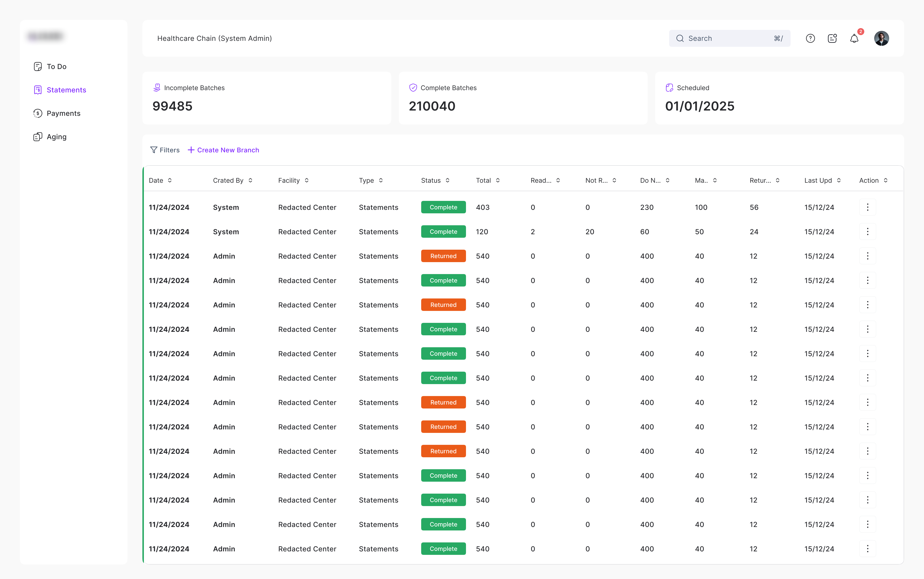The width and height of the screenshot is (924, 579).
Task: Open Payments in sidebar
Action: point(57,113)
